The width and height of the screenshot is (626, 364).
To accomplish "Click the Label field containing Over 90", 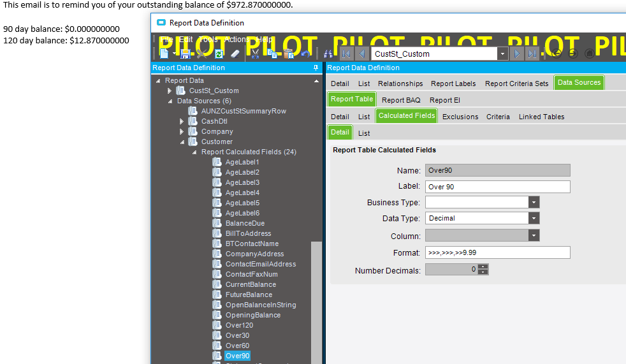I will click(x=497, y=187).
